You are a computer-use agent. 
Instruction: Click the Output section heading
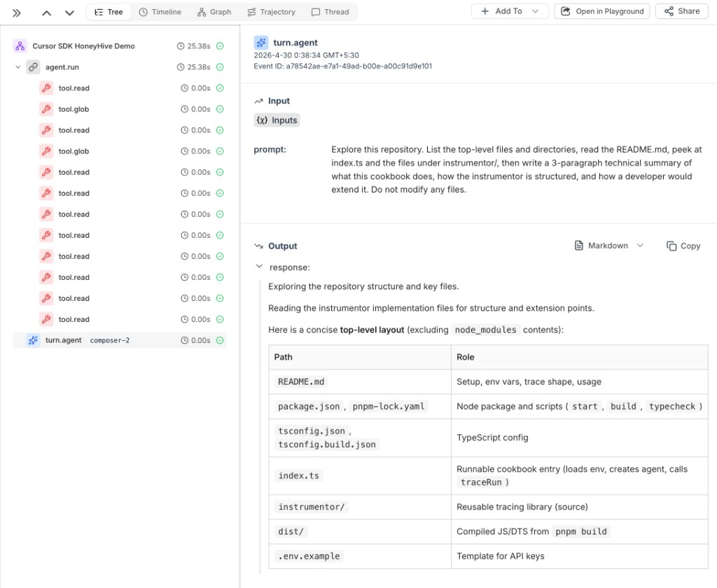pos(283,246)
